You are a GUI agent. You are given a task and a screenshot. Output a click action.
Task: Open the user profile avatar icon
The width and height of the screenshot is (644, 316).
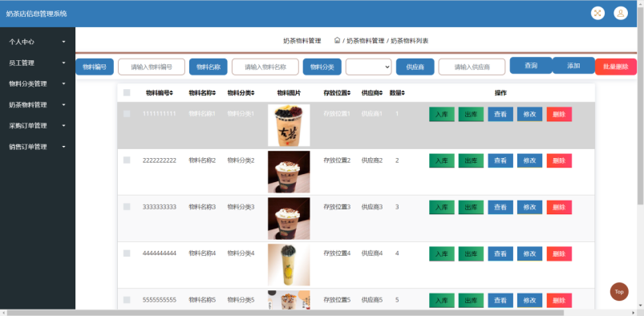click(x=621, y=13)
